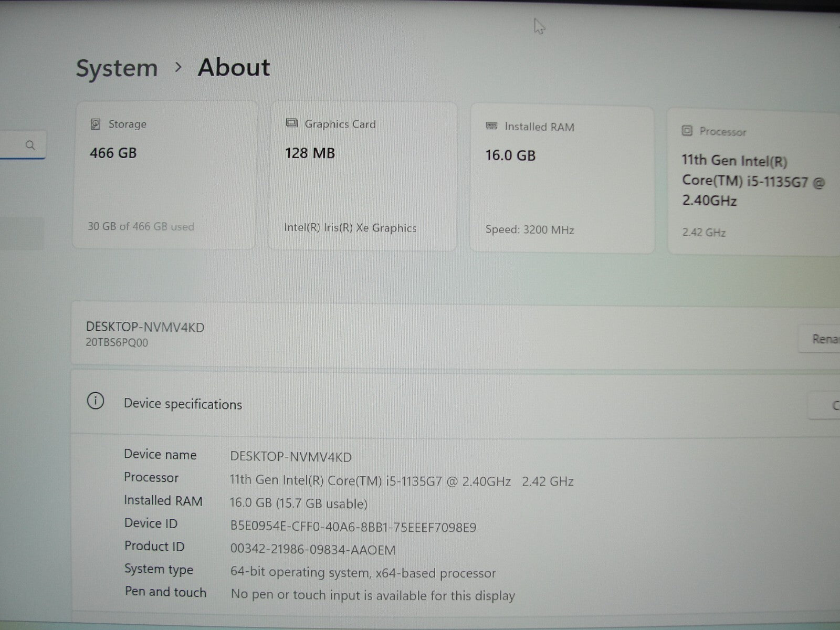Select the highlighted item in left sidebar
Image resolution: width=840 pixels, height=630 pixels.
tap(21, 234)
